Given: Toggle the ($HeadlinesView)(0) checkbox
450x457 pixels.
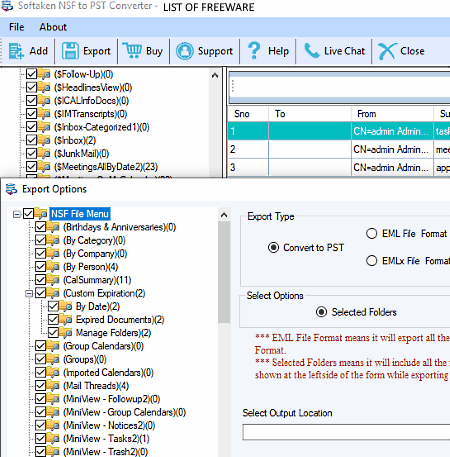Looking at the screenshot, I should 31,87.
